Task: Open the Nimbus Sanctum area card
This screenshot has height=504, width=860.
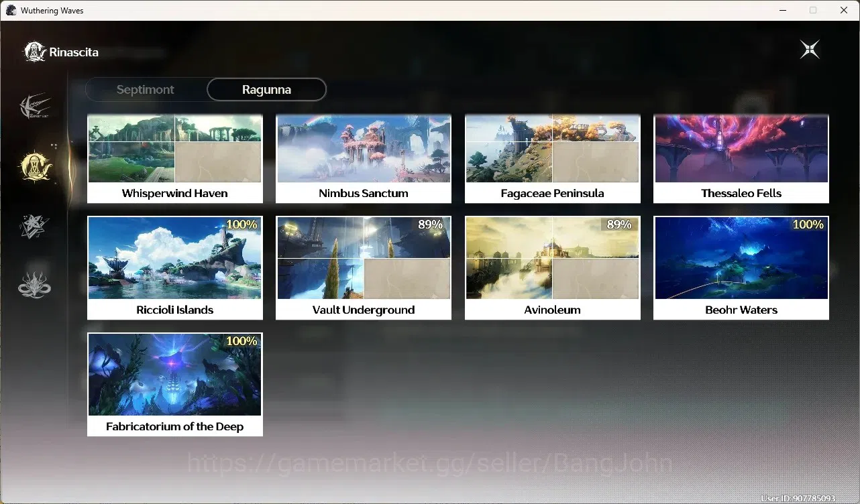Action: (x=364, y=159)
